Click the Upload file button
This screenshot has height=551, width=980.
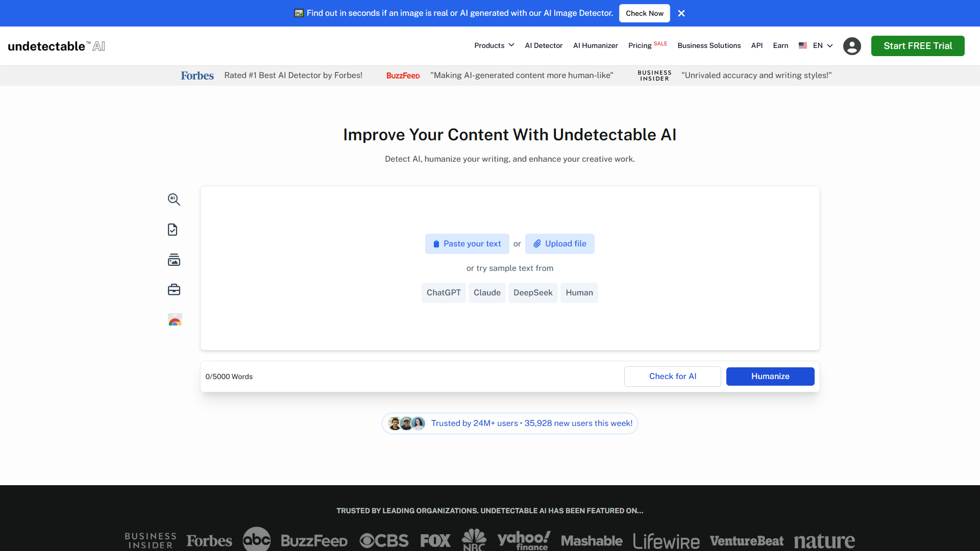[x=560, y=244]
